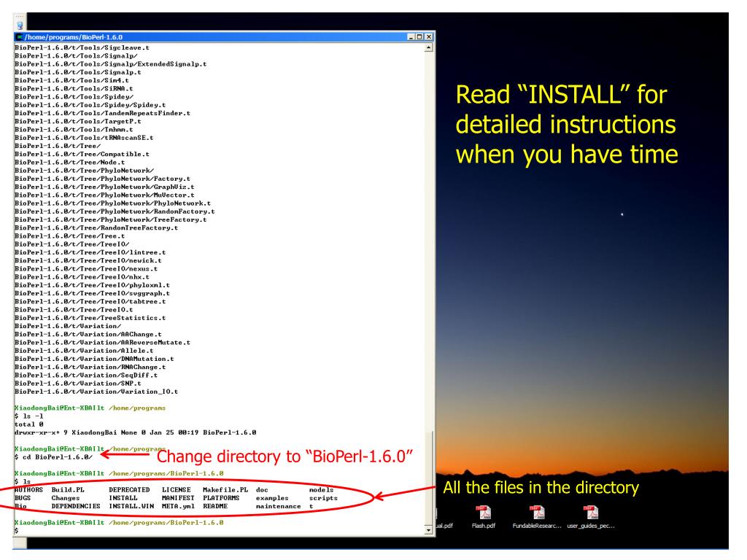The height and width of the screenshot is (560, 747).
Task: Click the META.yml file name
Action: coord(178,506)
